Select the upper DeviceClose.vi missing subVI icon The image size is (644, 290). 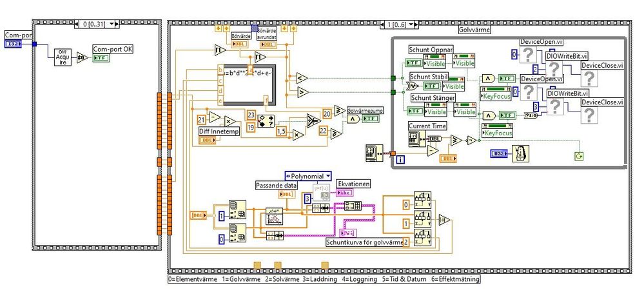coord(589,79)
